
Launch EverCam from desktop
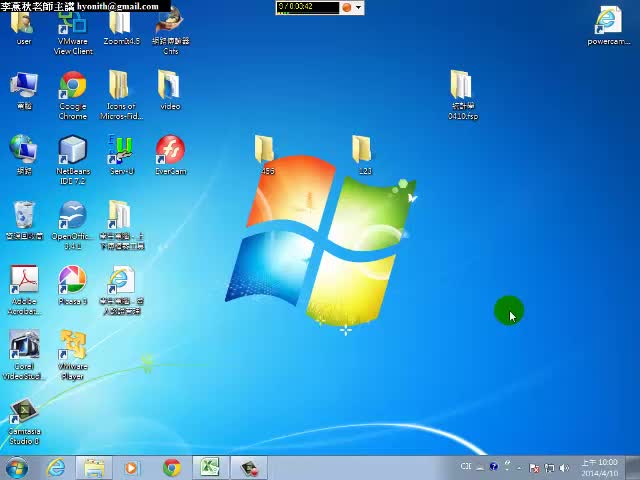[x=170, y=155]
